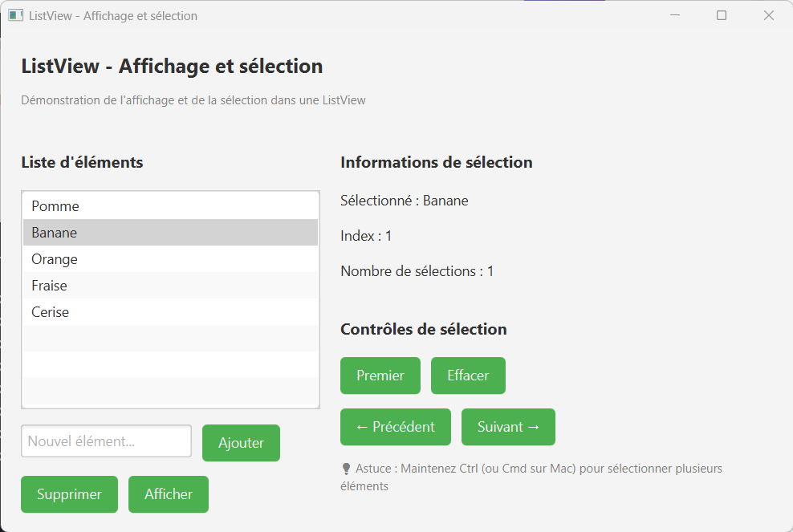
Task: Click the minimize window button
Action: (674, 14)
